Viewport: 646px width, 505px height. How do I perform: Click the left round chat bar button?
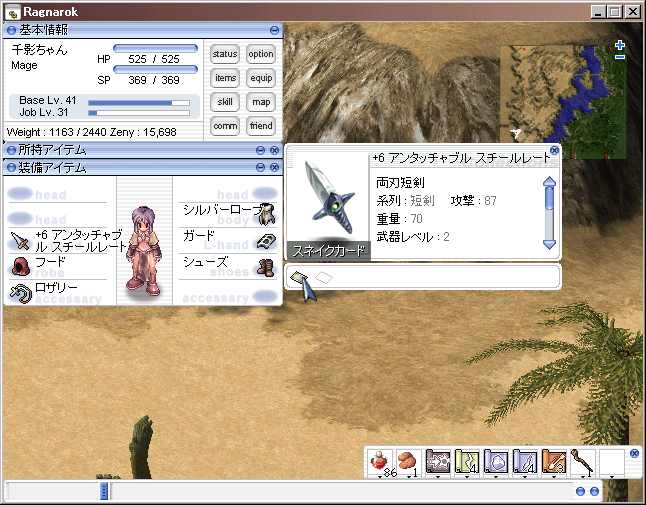[580, 491]
